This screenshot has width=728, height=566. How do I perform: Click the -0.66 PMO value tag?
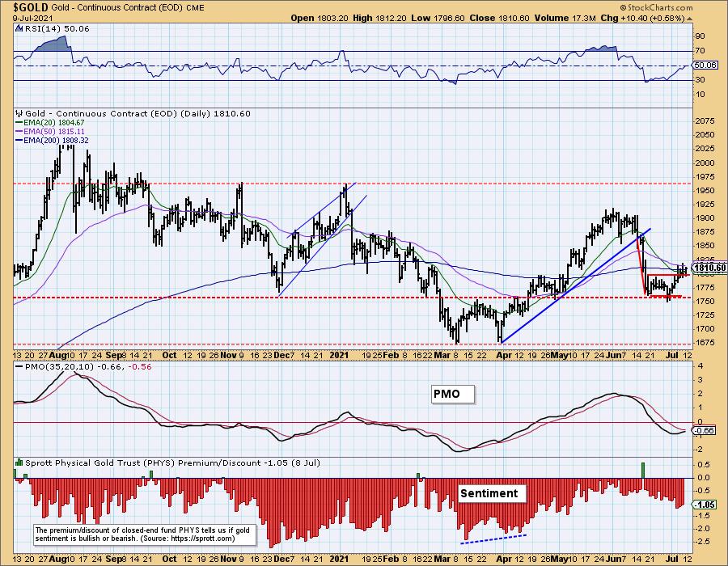[x=705, y=430]
